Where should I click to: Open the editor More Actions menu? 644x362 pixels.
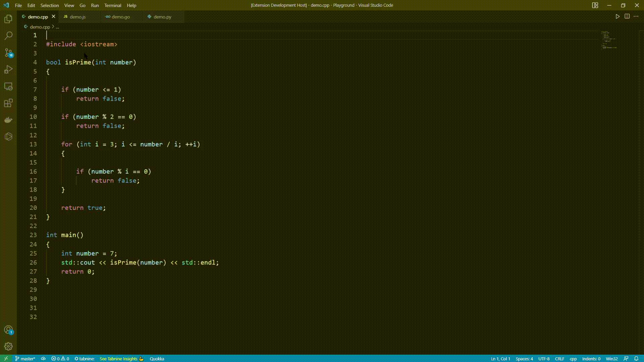(x=636, y=16)
